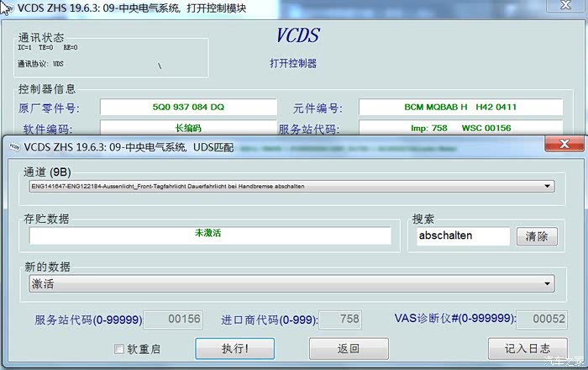Click the 记入日志 button
This screenshot has height=370, width=588.
click(x=528, y=348)
